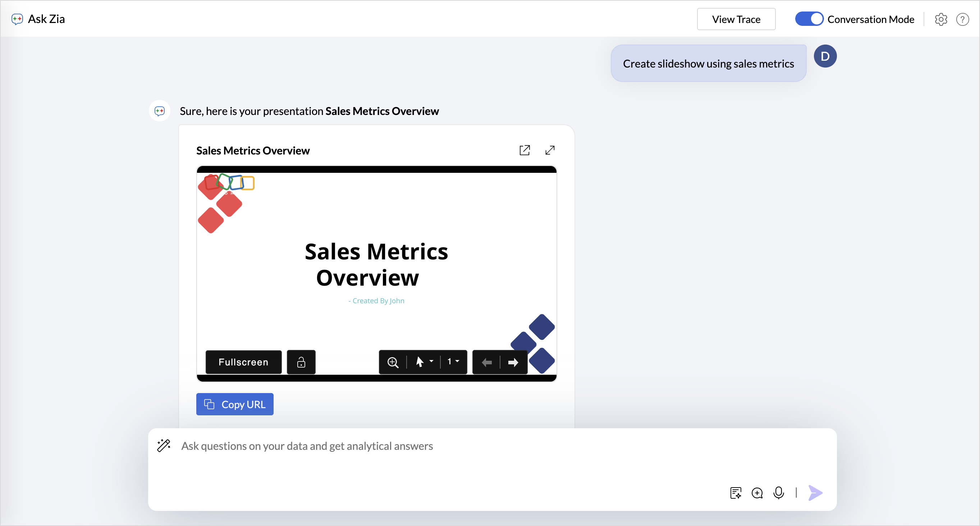This screenshot has width=980, height=526.
Task: Click the magic wand prompt icon
Action: [x=164, y=446]
